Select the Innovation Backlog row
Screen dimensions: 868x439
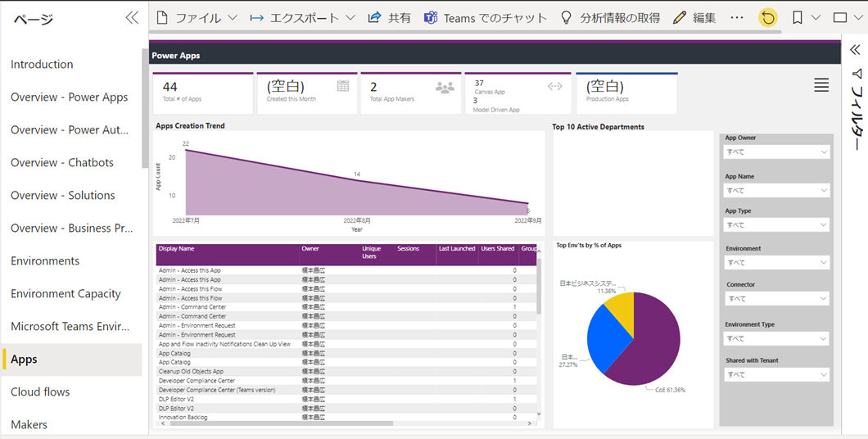(x=346, y=418)
